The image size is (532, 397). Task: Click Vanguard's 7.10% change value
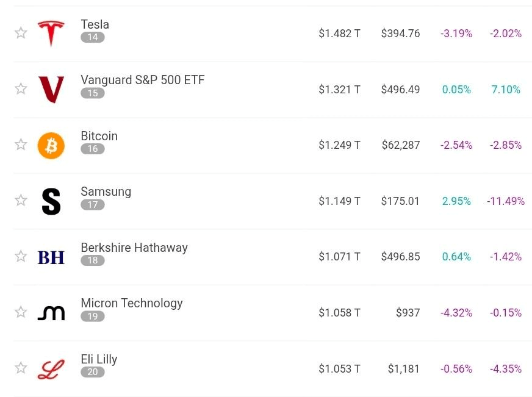506,90
